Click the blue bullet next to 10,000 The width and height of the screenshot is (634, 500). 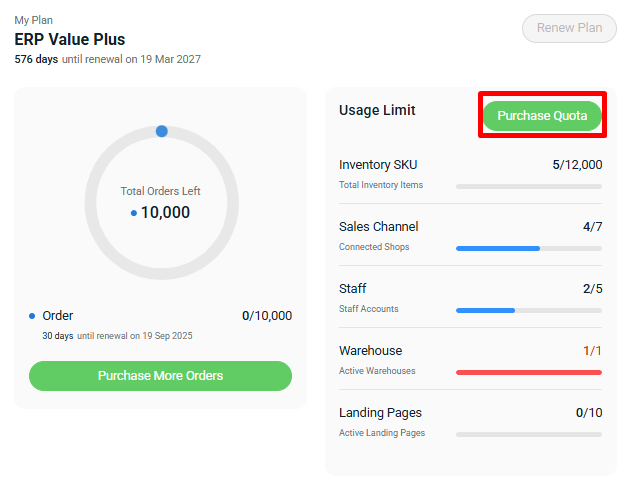coord(134,213)
